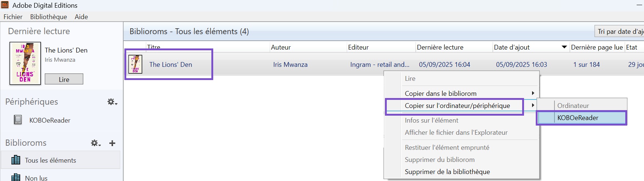Open the Aide menu
Screen dimensions: 644x181
[x=81, y=17]
